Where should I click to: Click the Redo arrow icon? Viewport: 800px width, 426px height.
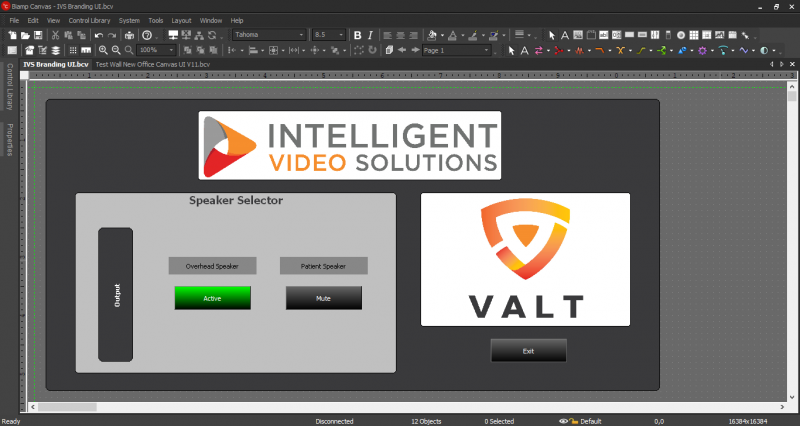(112, 35)
